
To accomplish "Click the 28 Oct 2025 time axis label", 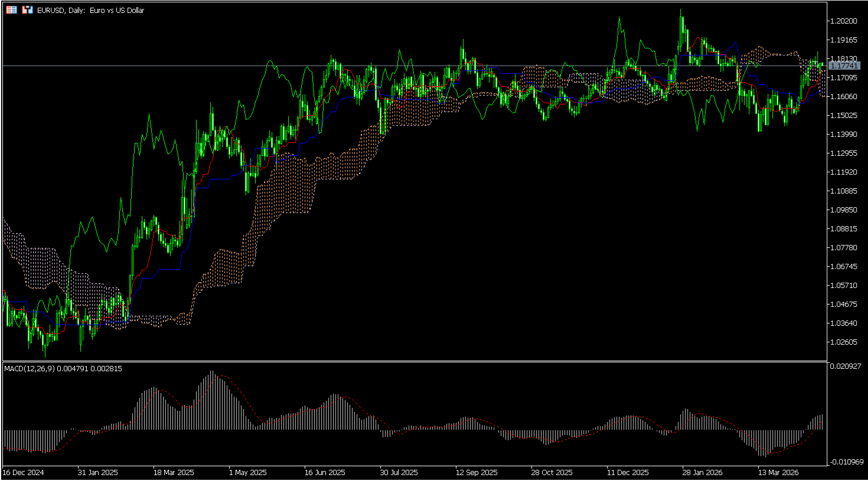I will point(552,473).
